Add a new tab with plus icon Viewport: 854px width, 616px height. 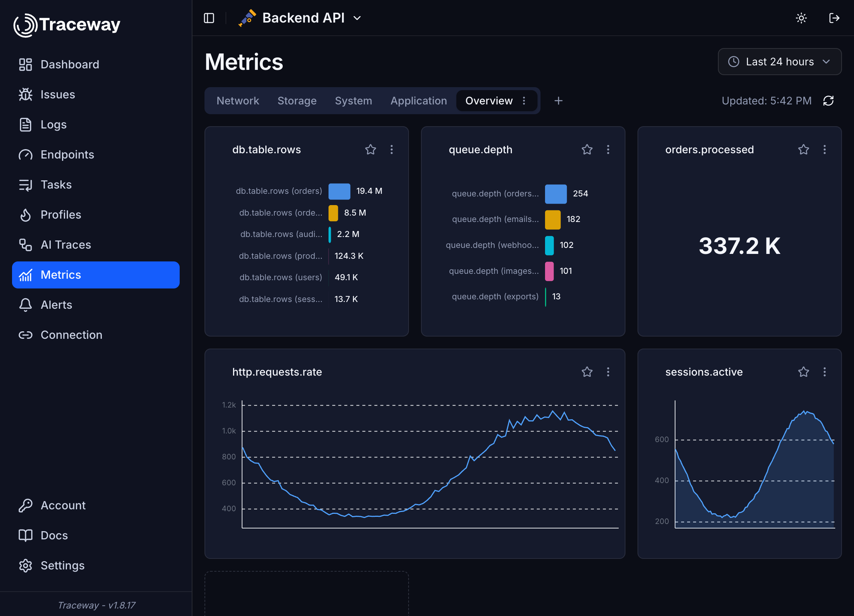pos(559,101)
